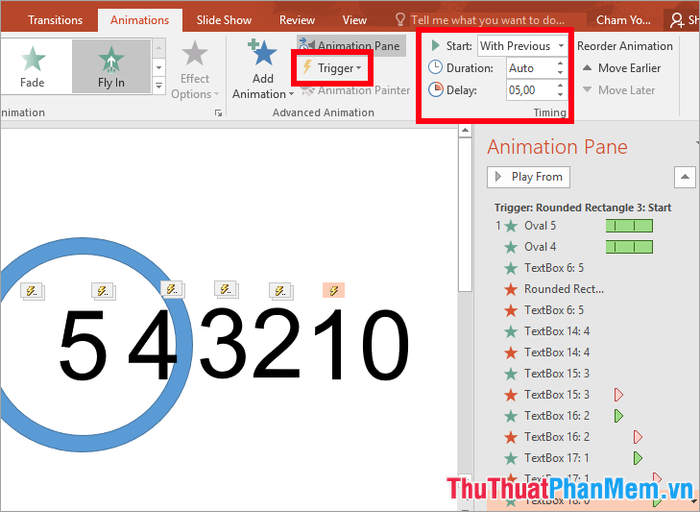Click the trigger tag above number 4

coord(104,291)
